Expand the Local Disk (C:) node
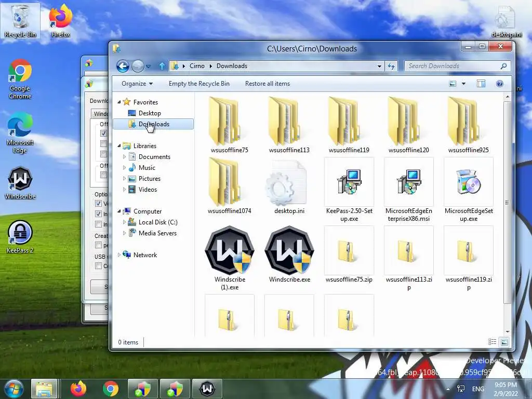The image size is (532, 399). [124, 222]
